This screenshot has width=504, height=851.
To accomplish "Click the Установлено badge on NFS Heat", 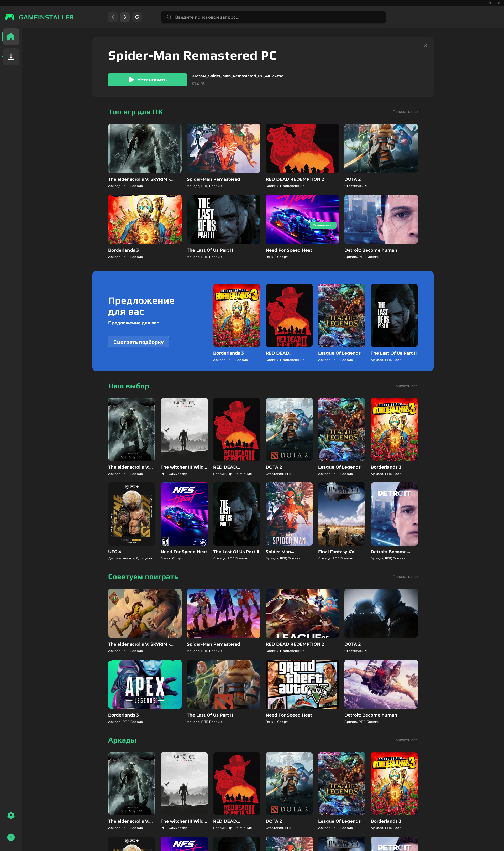I will coord(323,225).
